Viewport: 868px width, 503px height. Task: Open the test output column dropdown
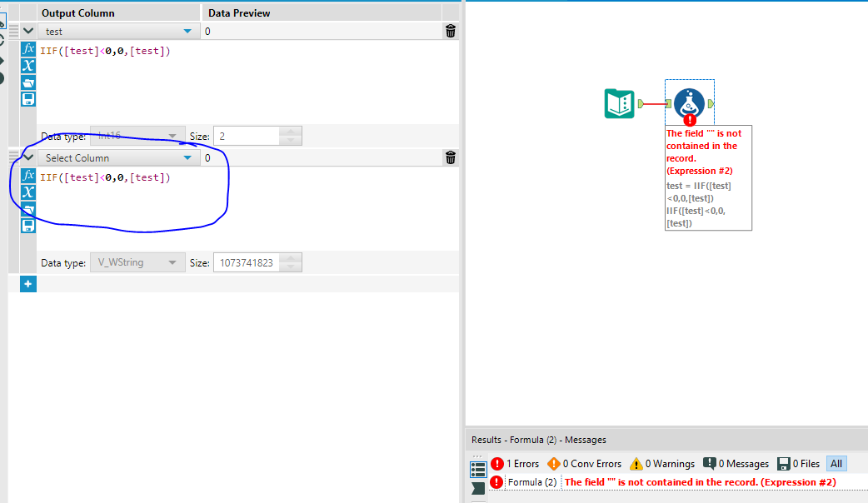click(117, 31)
